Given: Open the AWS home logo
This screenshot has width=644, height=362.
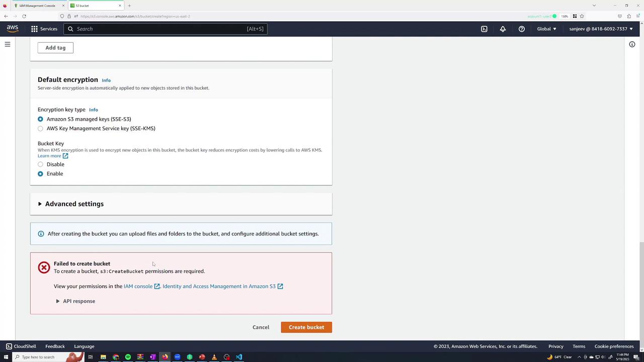Looking at the screenshot, I should tap(13, 29).
